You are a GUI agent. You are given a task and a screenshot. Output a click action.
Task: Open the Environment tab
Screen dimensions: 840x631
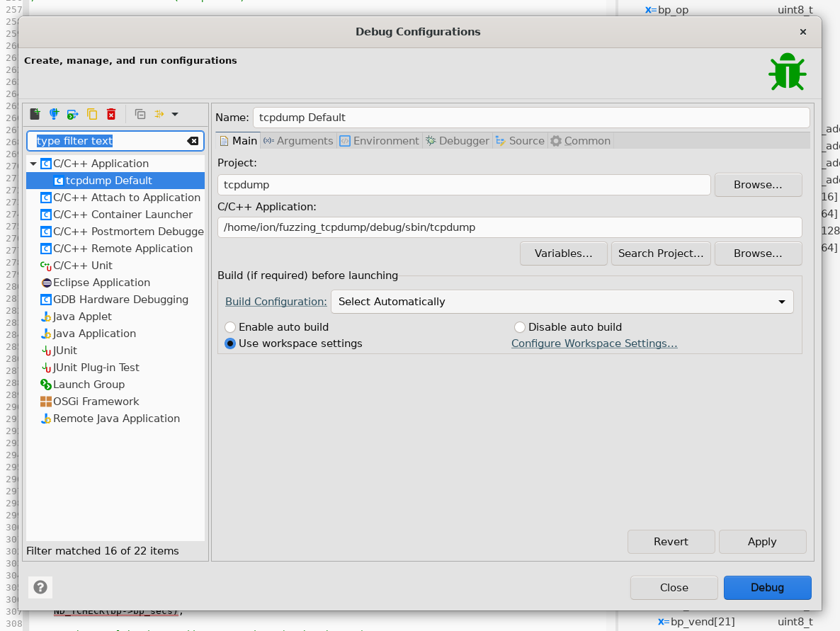pos(380,141)
